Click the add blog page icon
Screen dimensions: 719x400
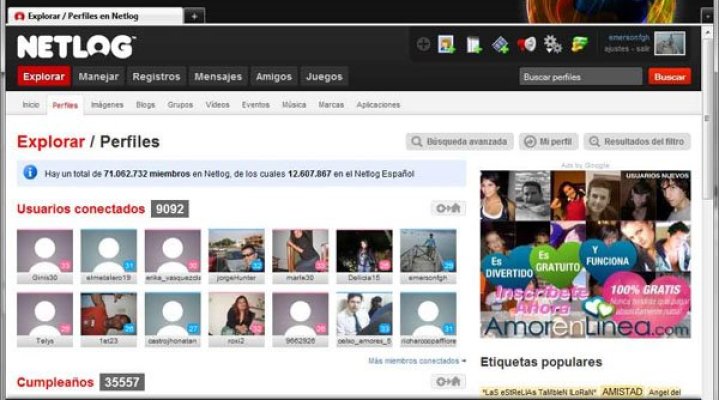pos(474,45)
